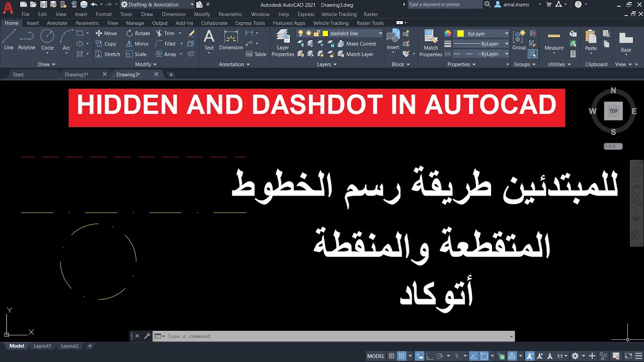
Task: Select the Line drawing tool
Action: pos(9,40)
